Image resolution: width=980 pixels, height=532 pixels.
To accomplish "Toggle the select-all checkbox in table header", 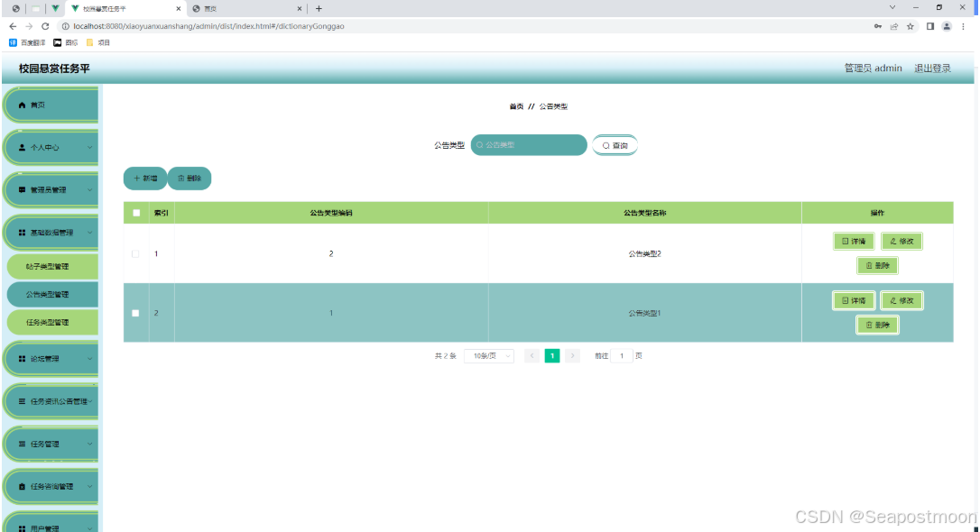I will coord(137,212).
